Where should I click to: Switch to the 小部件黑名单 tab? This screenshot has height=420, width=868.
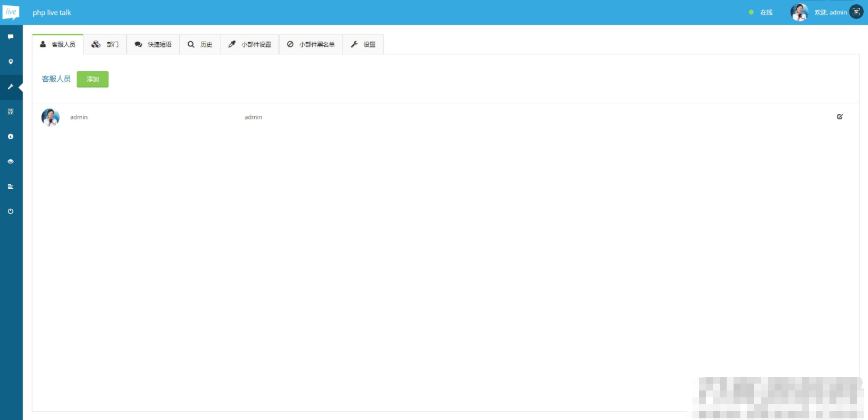[x=311, y=44]
